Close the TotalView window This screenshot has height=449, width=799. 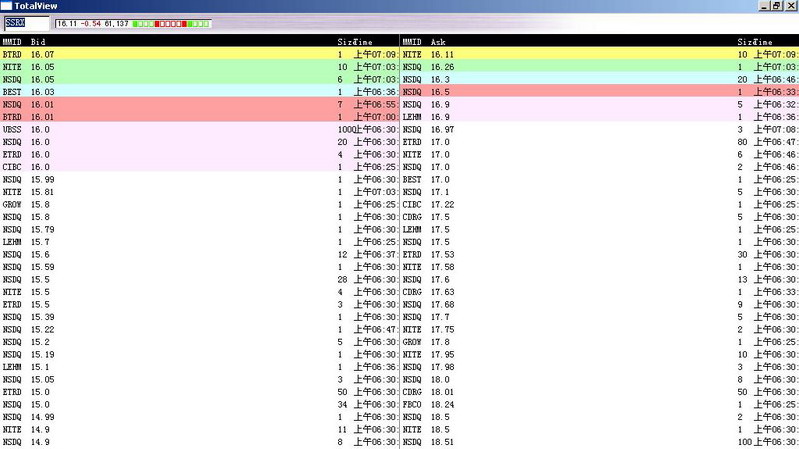[791, 6]
